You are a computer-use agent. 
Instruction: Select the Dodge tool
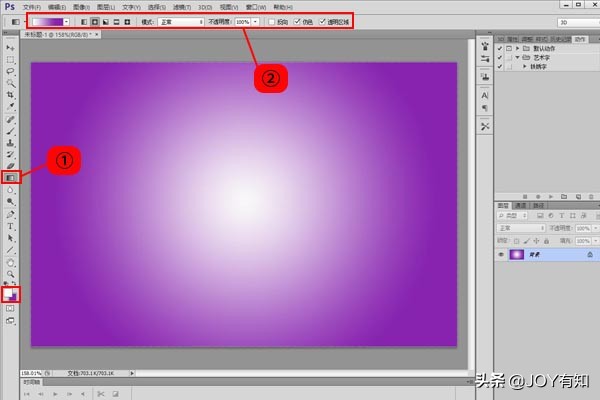tap(10, 201)
